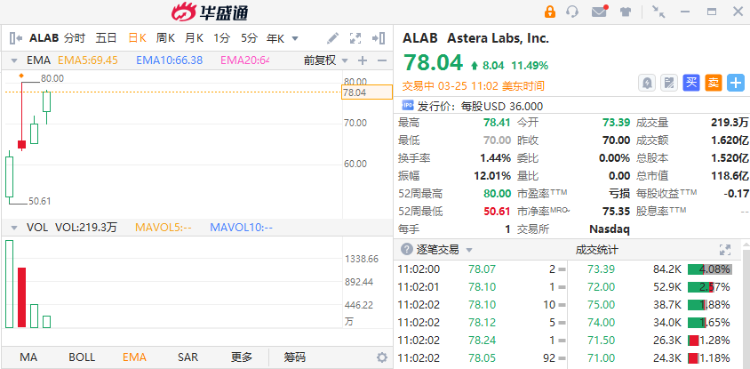Expand chart to fullscreen view

tap(355, 38)
